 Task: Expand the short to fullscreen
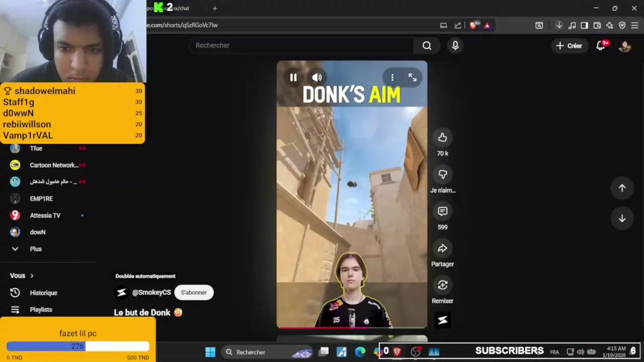413,77
